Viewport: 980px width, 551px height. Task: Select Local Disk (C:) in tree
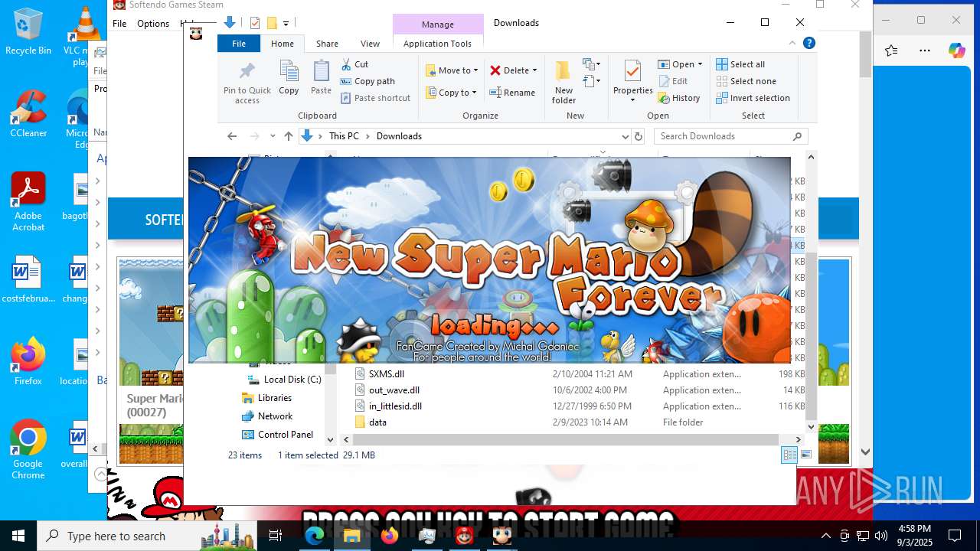(x=292, y=380)
